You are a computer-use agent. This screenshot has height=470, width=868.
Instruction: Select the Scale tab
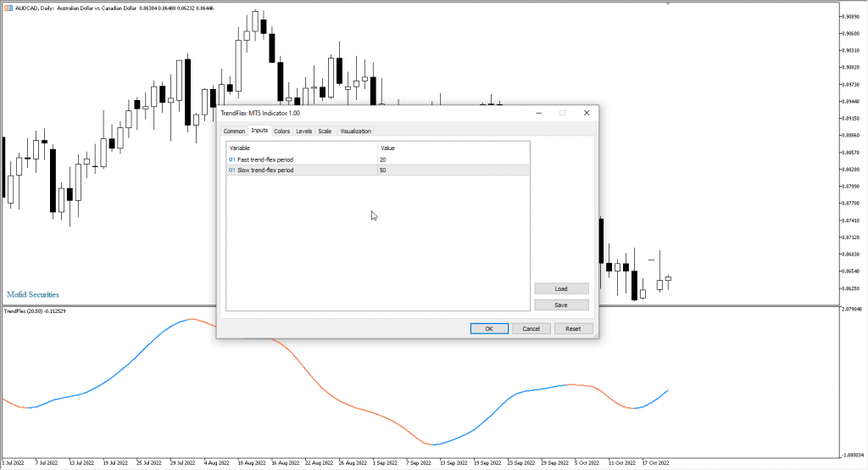(325, 131)
